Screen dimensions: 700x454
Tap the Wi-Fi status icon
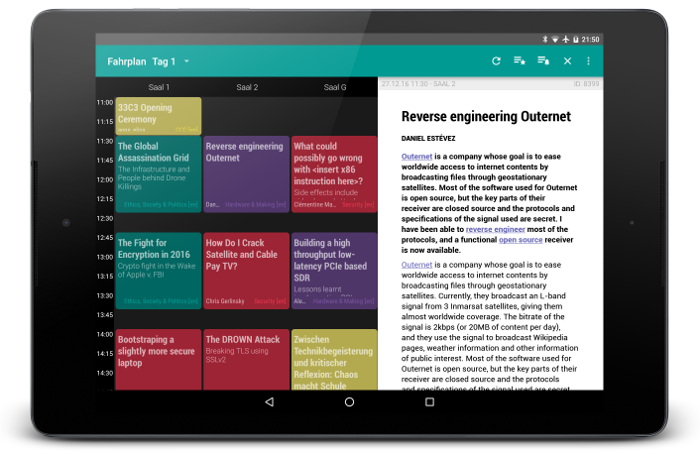[555, 39]
